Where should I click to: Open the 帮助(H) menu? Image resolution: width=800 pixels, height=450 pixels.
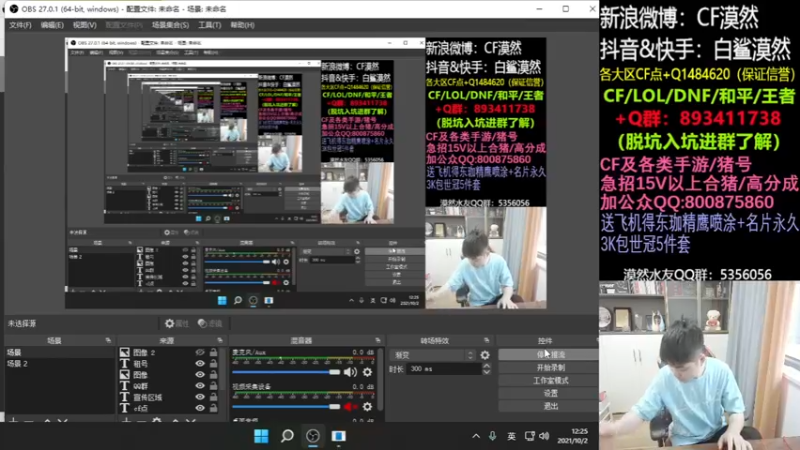tap(242, 25)
